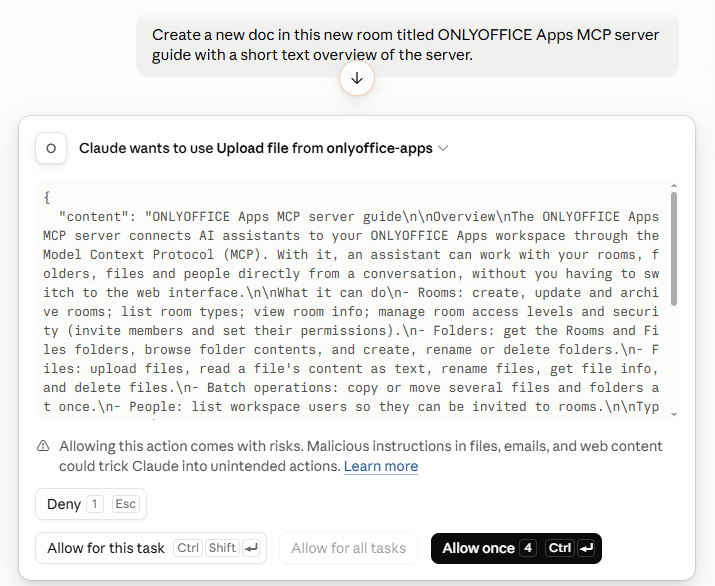Viewport: 715px width, 586px height.
Task: Open the Learn more link
Action: click(381, 466)
